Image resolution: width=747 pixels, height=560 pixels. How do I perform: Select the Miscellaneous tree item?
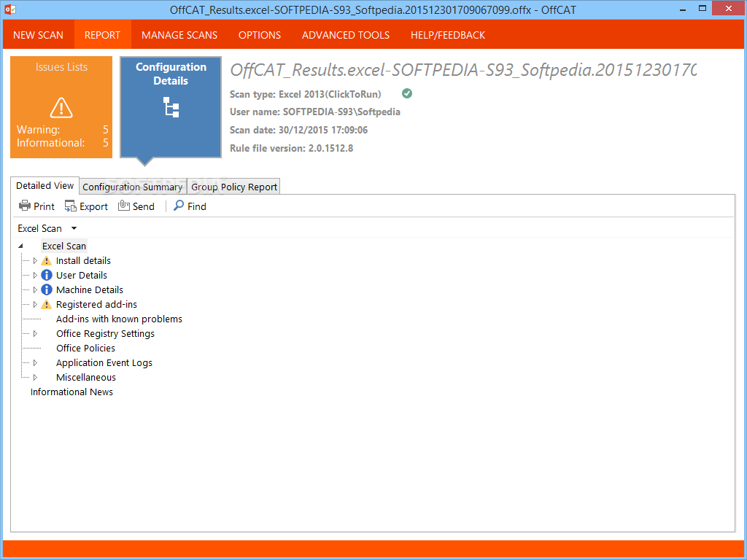click(x=86, y=377)
